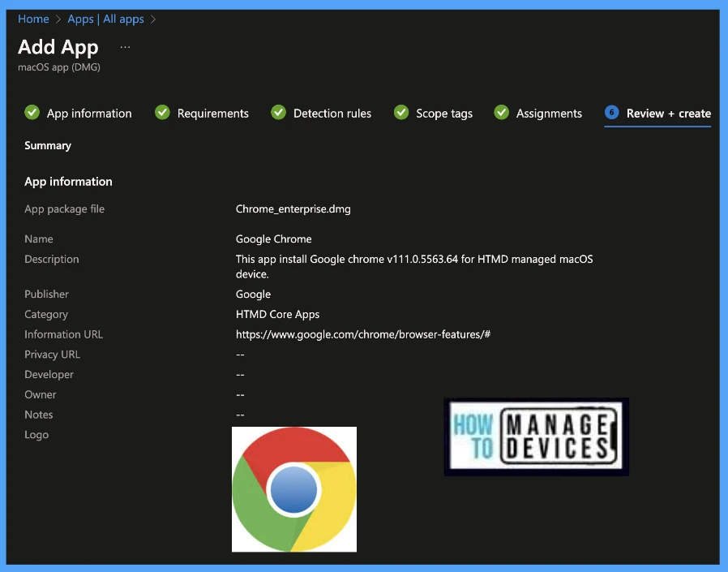Click the macOS app (DMG) subtitle
The image size is (728, 572).
pos(59,67)
